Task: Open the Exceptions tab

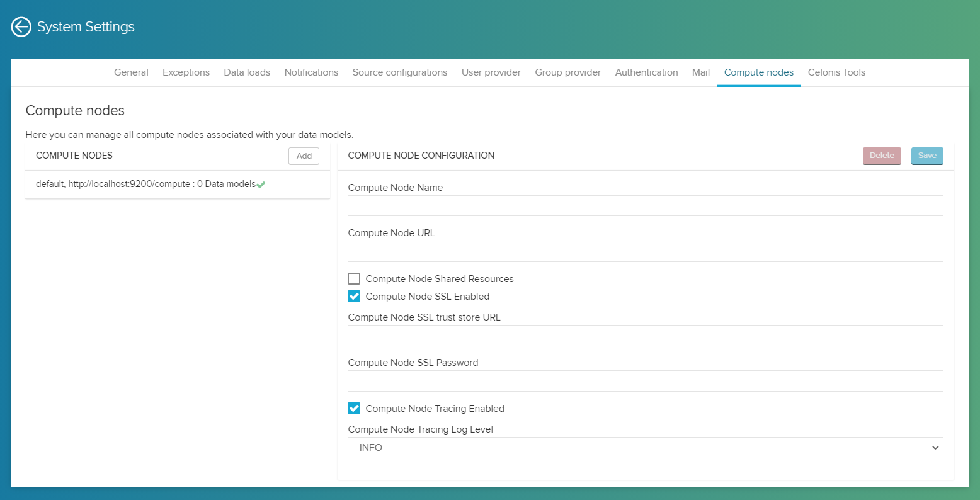Action: click(186, 72)
